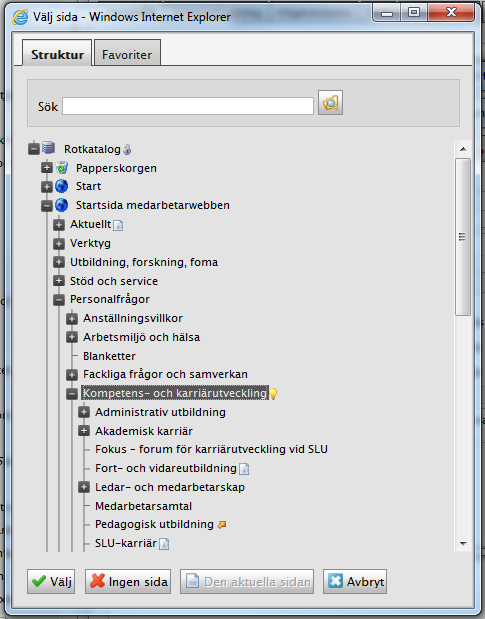This screenshot has width=485, height=619.
Task: Click the Rotkatalog database icon
Action: 48,148
